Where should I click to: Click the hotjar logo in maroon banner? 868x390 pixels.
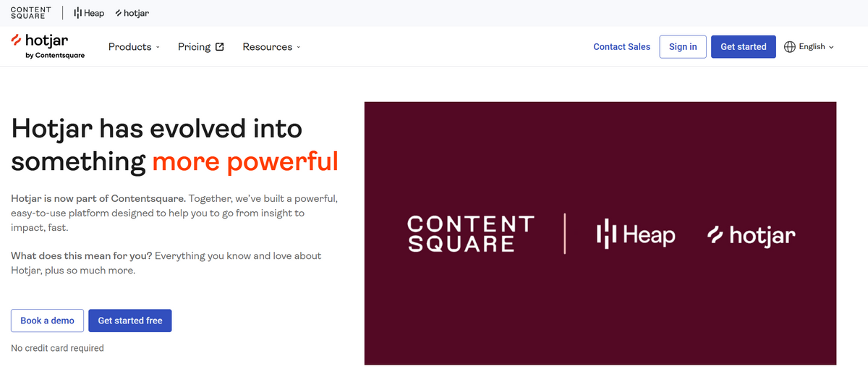pos(752,234)
